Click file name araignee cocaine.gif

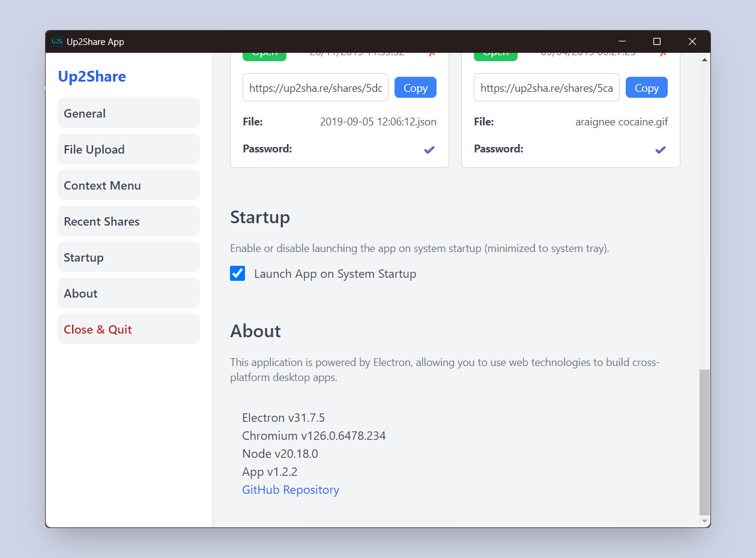pyautogui.click(x=621, y=122)
